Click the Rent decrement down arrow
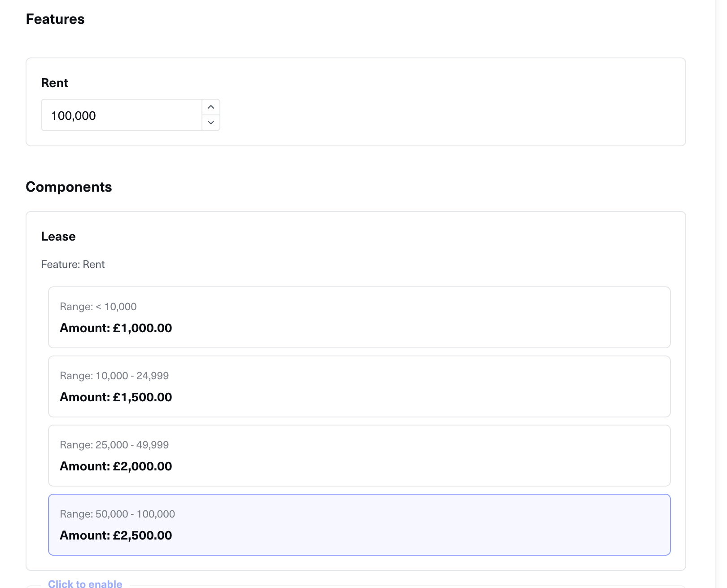 (x=211, y=123)
